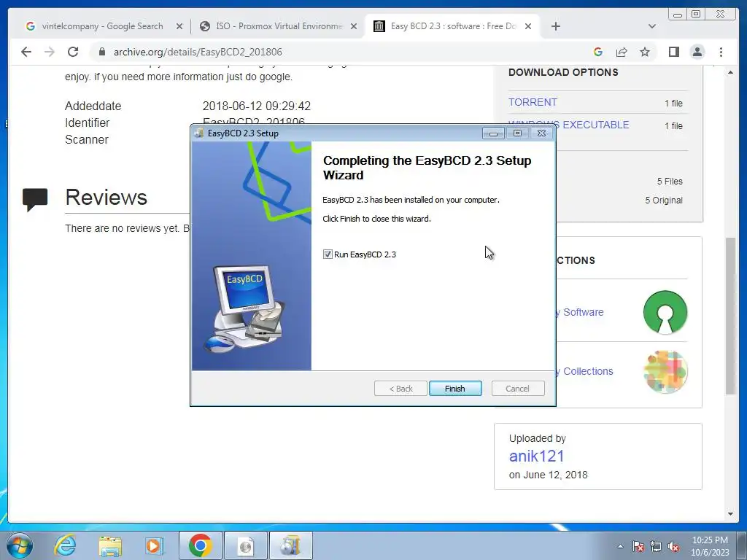The width and height of the screenshot is (747, 560).
Task: Open uploader anik121 profile link
Action: click(536, 456)
